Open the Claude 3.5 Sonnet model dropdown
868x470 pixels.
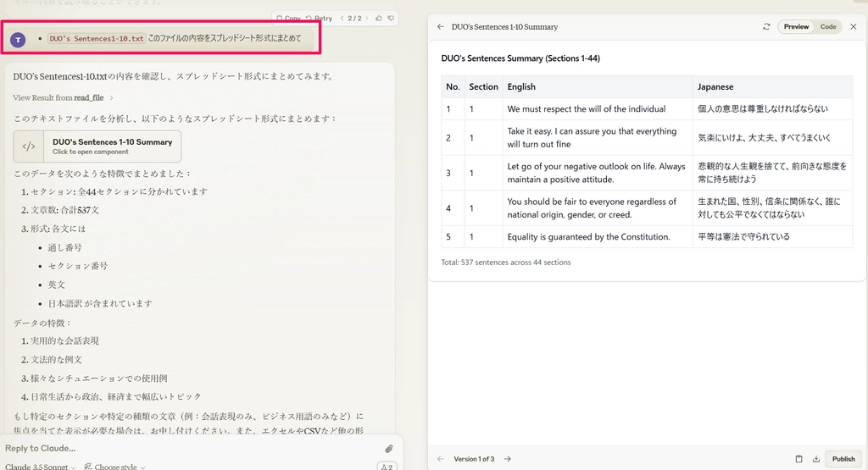(40, 467)
